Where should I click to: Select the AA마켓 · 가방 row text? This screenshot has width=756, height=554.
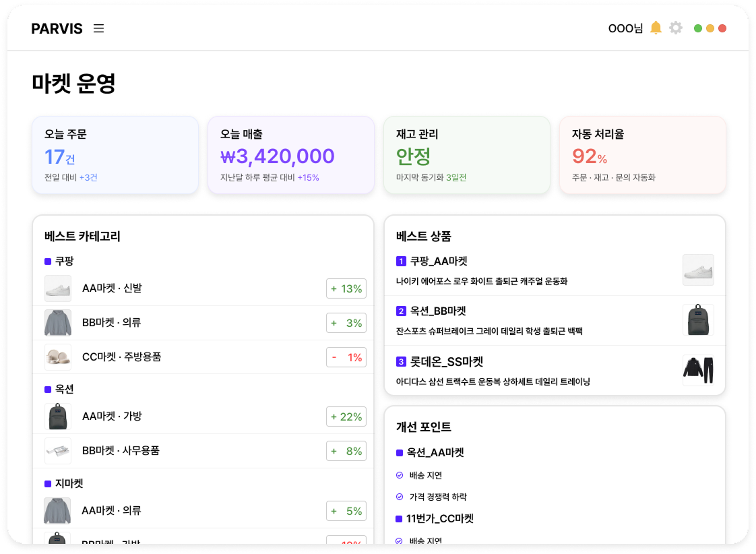pos(112,416)
